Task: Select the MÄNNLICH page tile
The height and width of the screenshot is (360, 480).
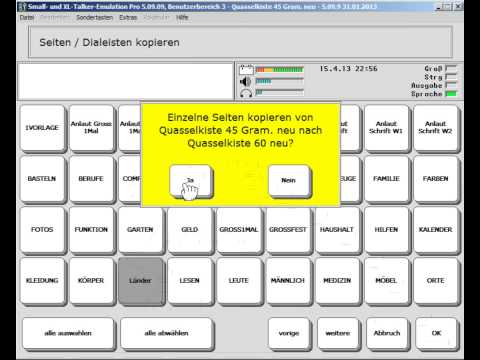Action: (288, 281)
